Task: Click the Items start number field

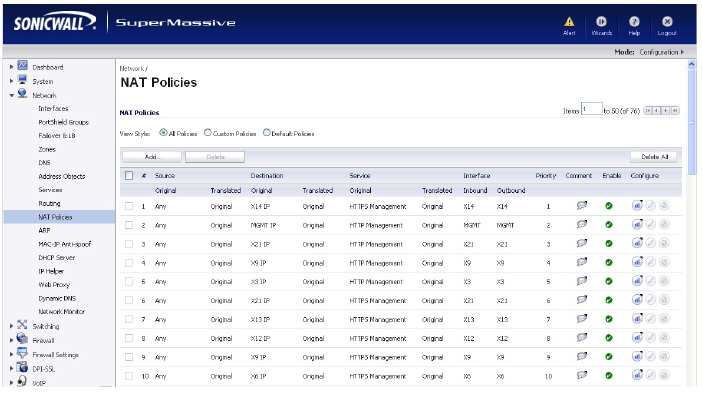Action: pos(591,109)
